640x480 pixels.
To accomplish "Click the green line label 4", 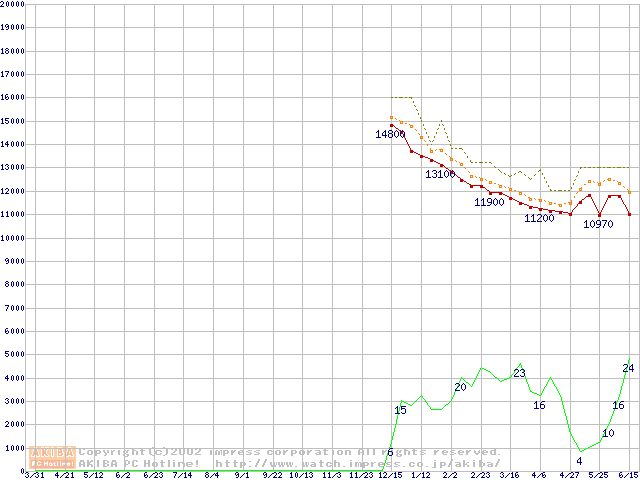I will [x=579, y=460].
